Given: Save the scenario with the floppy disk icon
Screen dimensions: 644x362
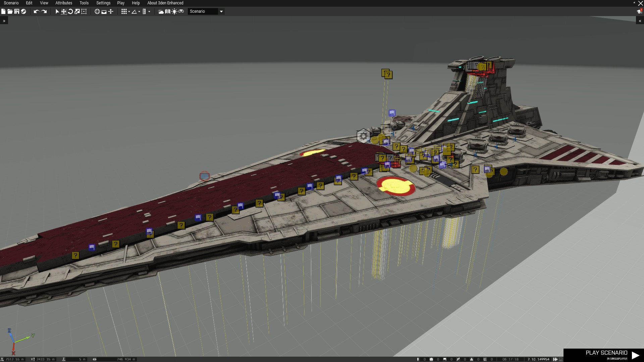Looking at the screenshot, I should 17,11.
